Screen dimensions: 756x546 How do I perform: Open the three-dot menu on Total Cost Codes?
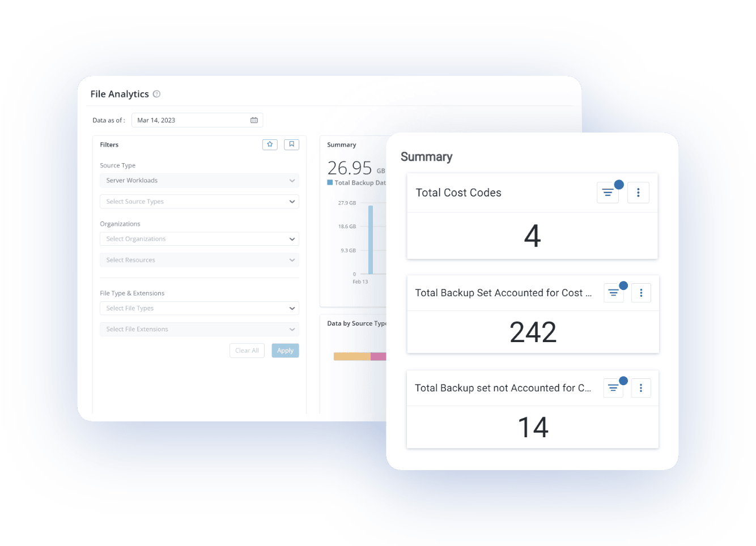point(638,193)
